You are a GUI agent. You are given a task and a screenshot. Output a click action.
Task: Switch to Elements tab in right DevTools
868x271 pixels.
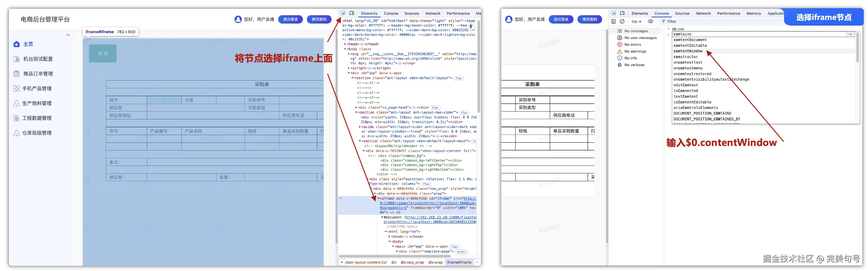pos(640,13)
